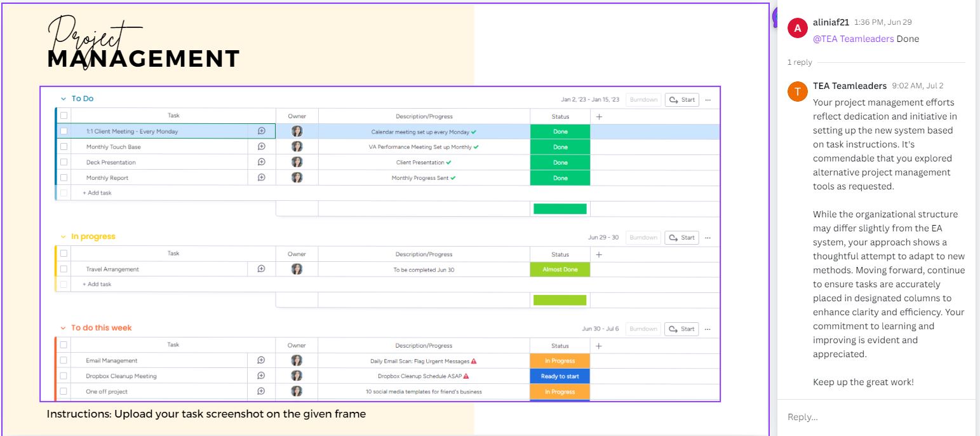This screenshot has width=980, height=436.
Task: Add column with plus in To Do group
Action: point(599,116)
